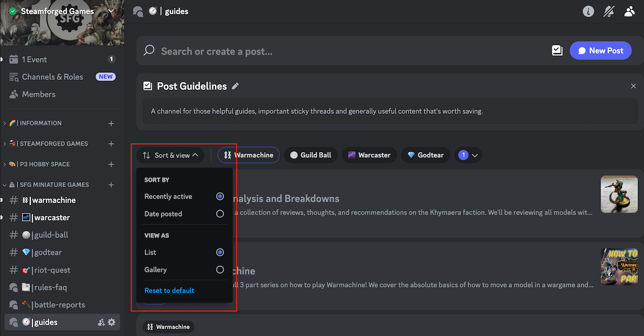The width and height of the screenshot is (644, 336).
Task: Open the Khymaera post miniature thumbnail
Action: [619, 195]
